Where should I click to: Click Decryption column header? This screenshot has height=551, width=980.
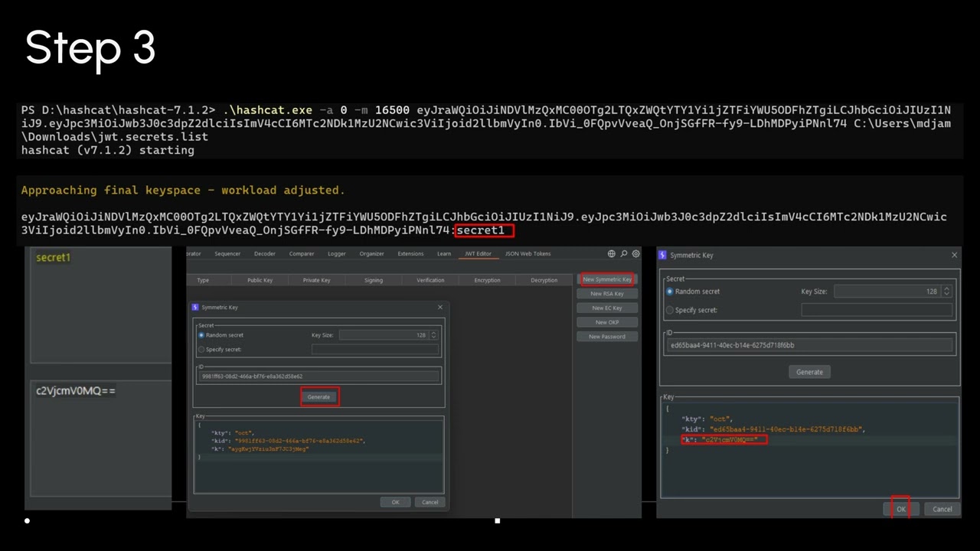544,280
